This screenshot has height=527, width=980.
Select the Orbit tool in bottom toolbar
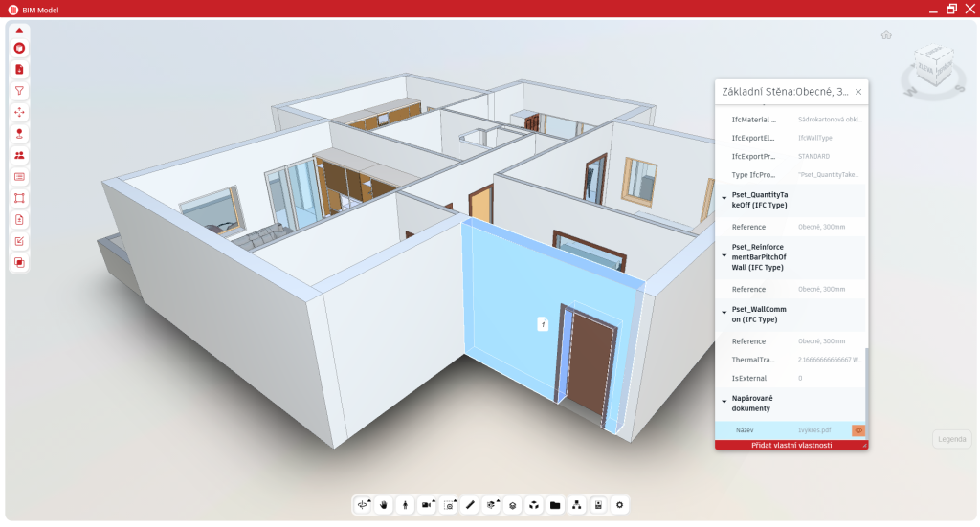click(x=363, y=505)
